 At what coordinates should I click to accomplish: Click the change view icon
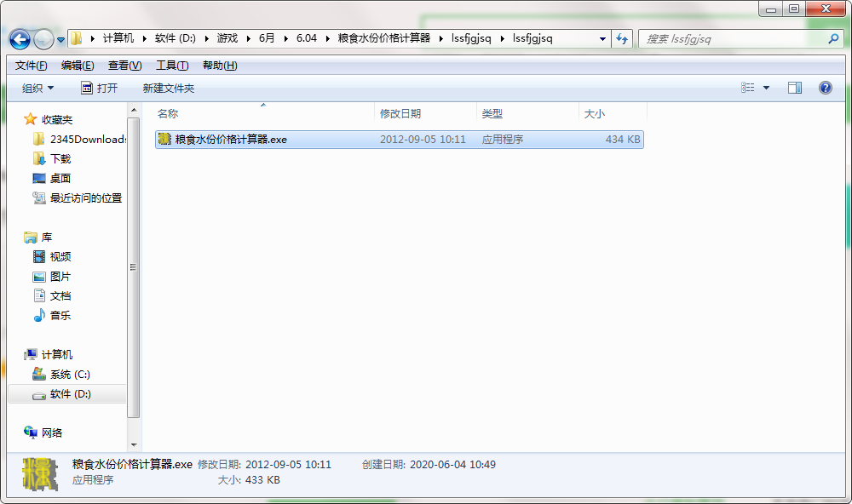(748, 88)
